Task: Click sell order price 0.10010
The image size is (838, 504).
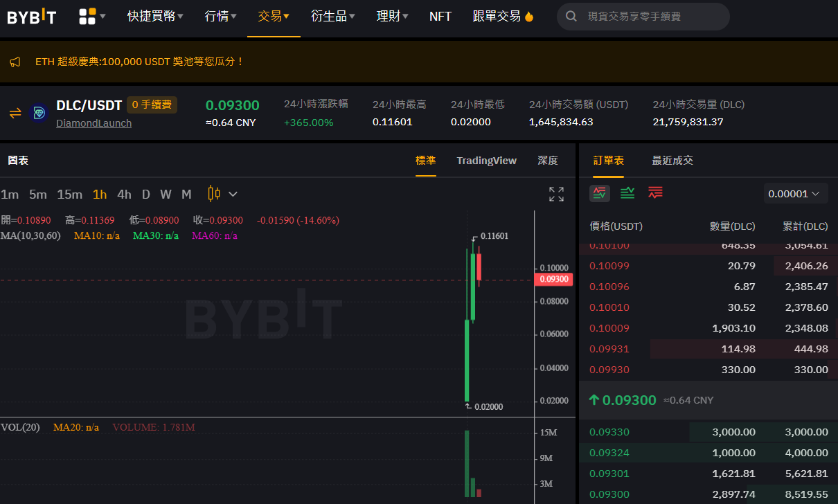Action: 609,307
